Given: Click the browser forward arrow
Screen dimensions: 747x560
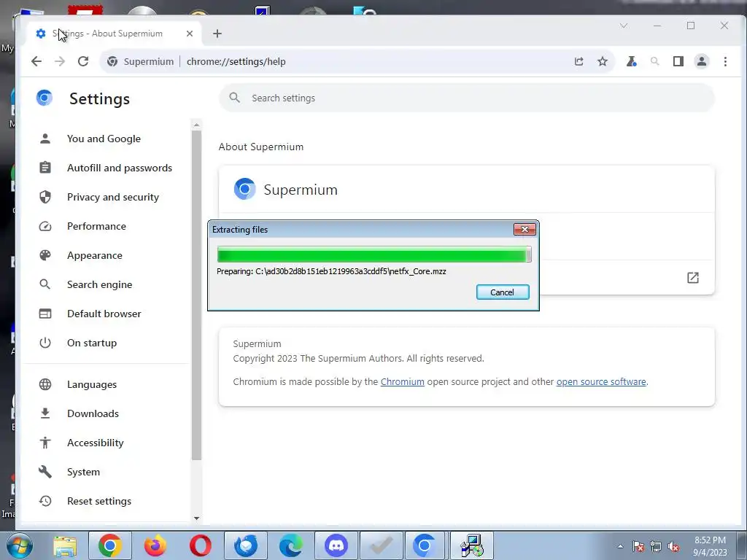Looking at the screenshot, I should point(60,61).
